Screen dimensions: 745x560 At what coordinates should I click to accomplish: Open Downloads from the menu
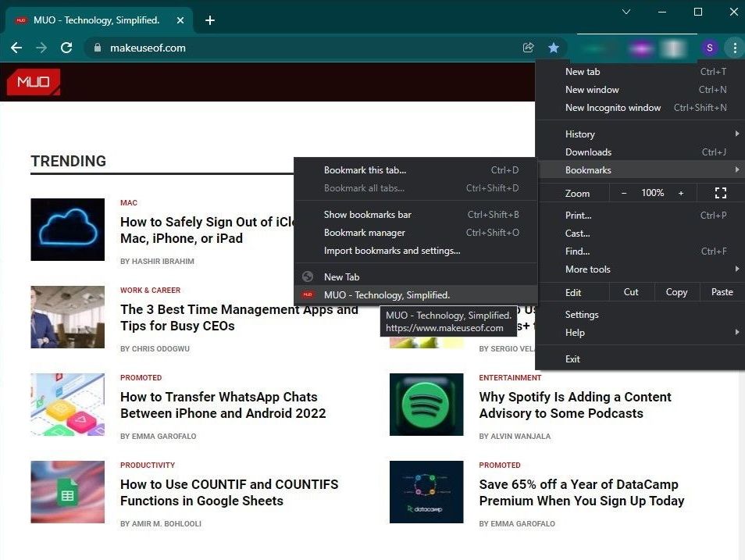click(640, 152)
